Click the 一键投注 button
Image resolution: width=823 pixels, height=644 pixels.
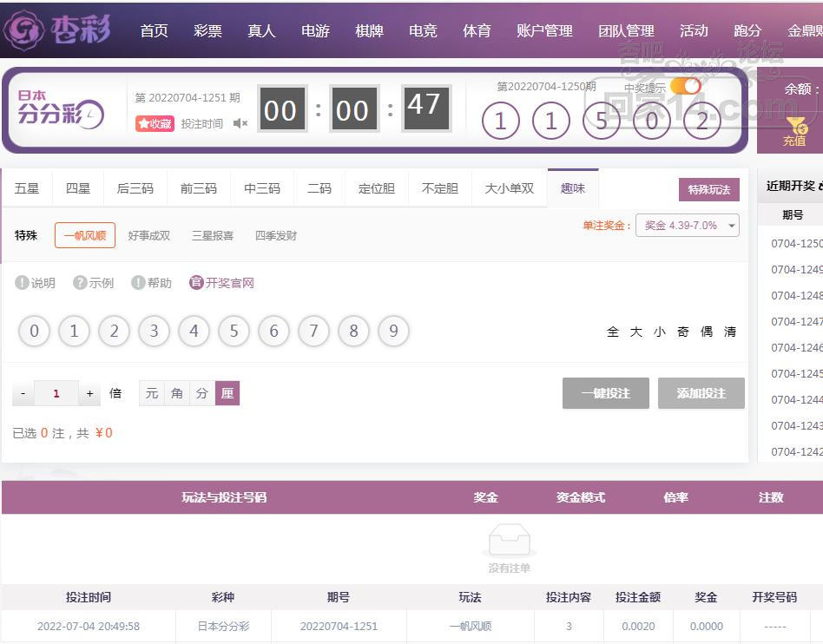[605, 393]
